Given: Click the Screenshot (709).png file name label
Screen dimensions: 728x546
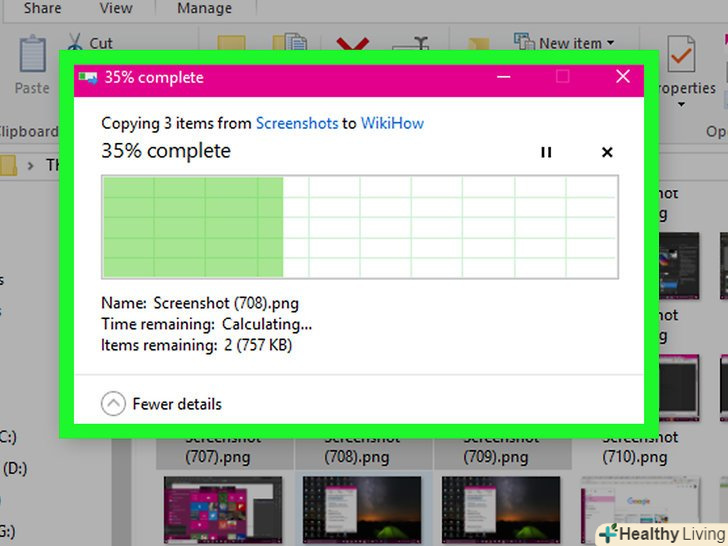Looking at the screenshot, I should click(496, 451).
